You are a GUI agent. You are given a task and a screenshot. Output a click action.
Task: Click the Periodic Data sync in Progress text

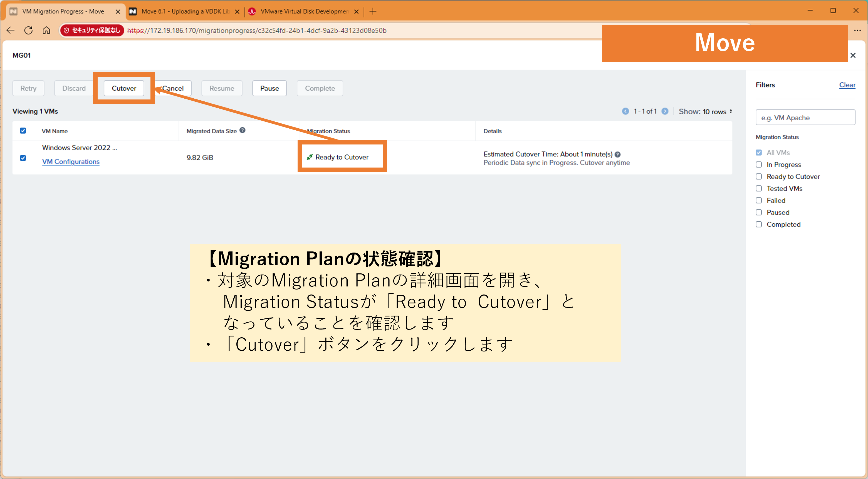point(557,163)
